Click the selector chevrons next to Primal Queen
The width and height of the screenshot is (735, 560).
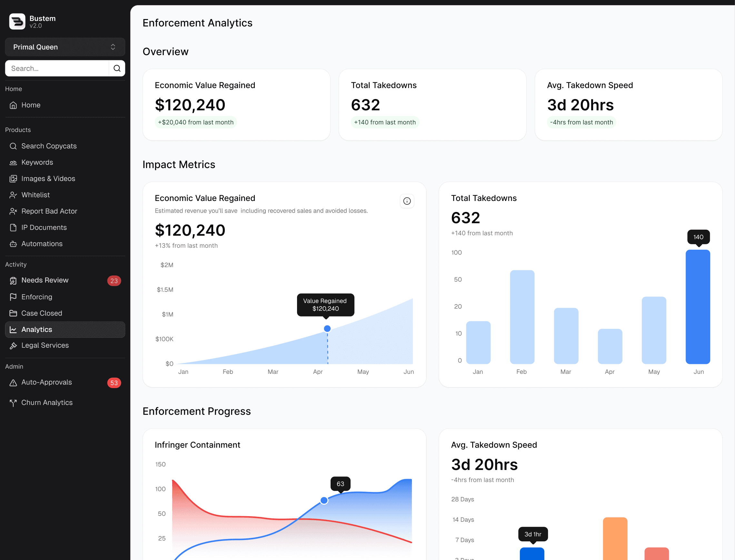tap(113, 47)
